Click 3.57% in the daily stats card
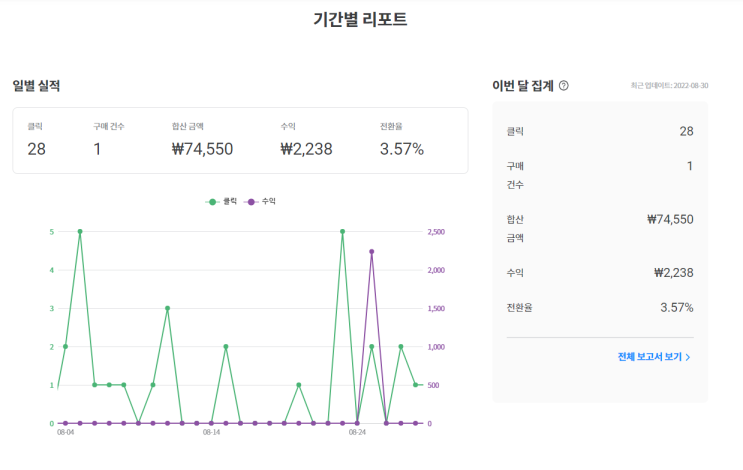 [x=402, y=149]
